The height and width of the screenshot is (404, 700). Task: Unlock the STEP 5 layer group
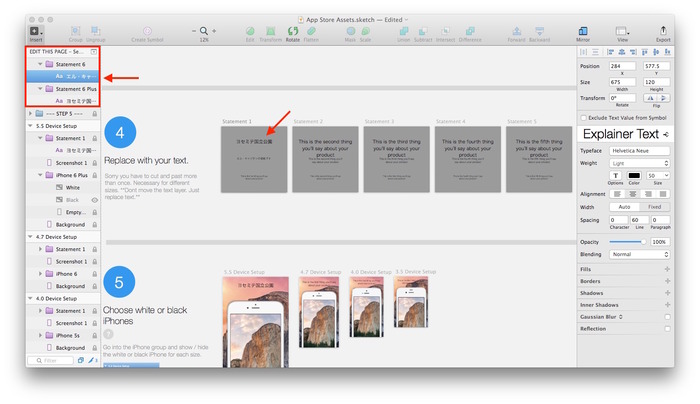pyautogui.click(x=95, y=114)
